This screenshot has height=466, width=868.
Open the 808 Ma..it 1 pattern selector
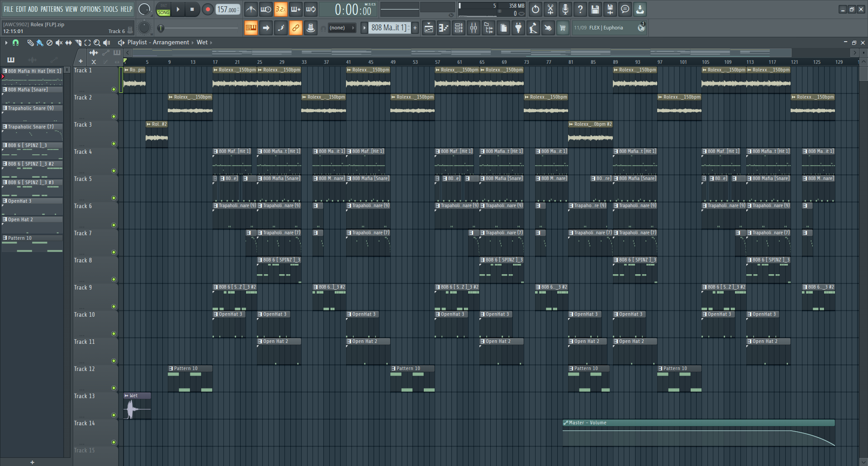click(x=389, y=28)
